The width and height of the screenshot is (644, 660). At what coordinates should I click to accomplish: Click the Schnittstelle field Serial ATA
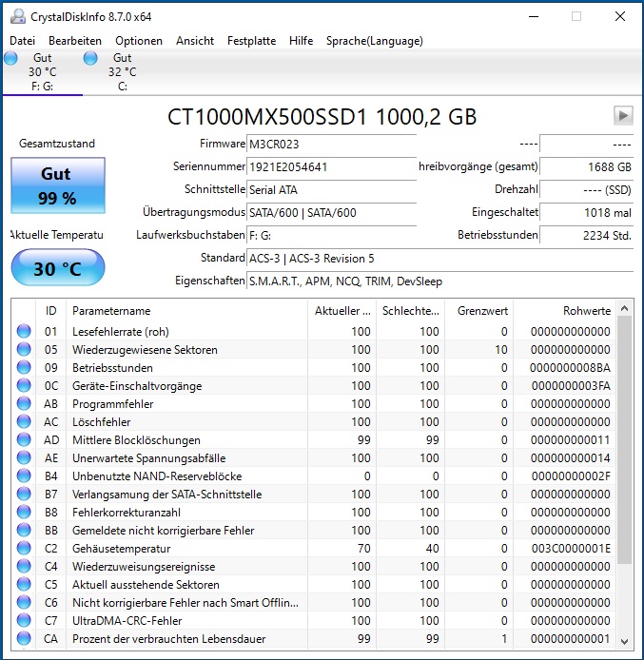coord(331,189)
